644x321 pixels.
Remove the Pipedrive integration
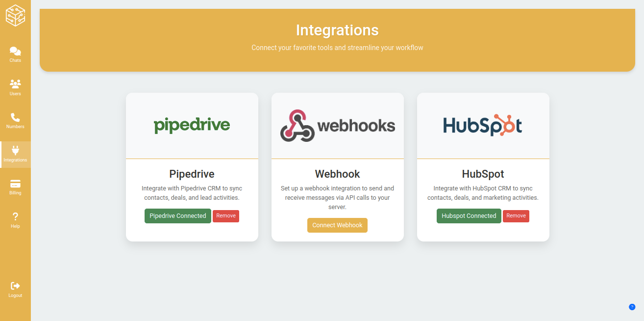226,216
